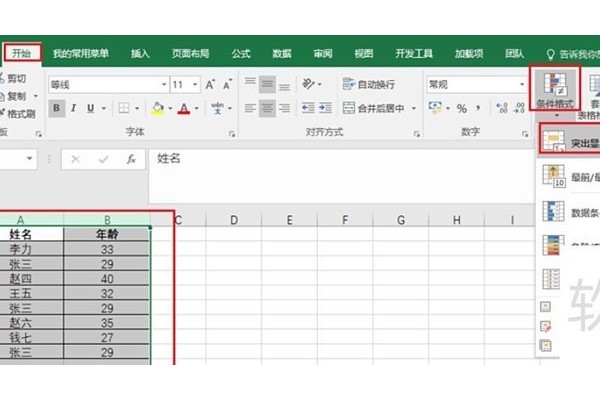Click the increase decimal icon

click(x=502, y=108)
